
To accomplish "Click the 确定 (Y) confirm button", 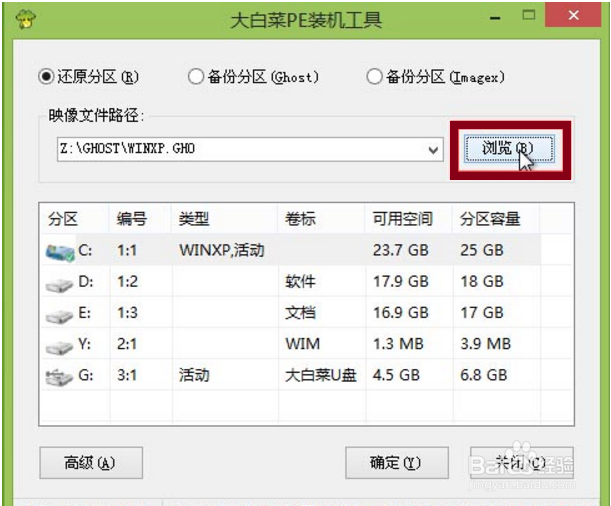I will pyautogui.click(x=397, y=463).
